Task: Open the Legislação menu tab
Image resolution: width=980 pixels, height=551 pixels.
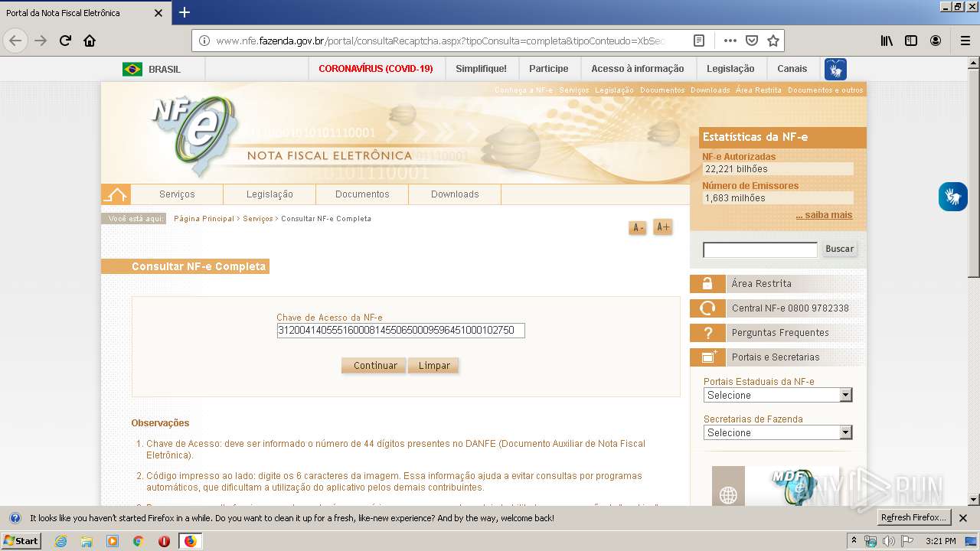Action: coord(269,194)
